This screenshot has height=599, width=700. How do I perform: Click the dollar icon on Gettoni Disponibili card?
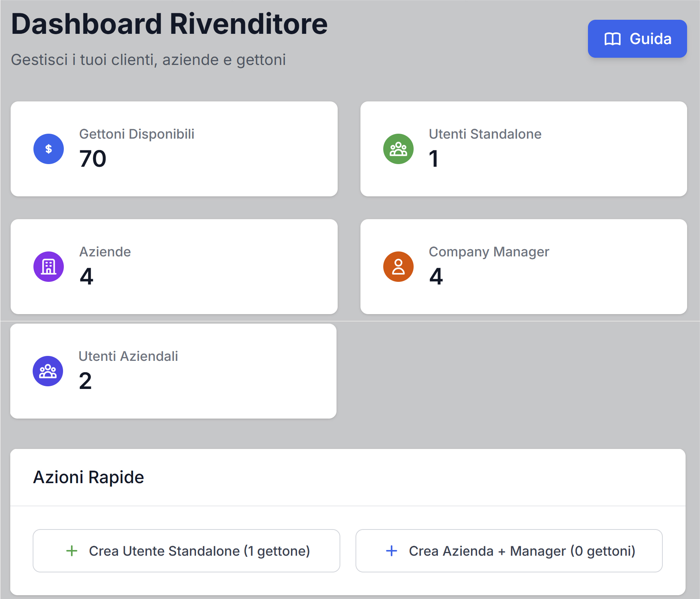click(x=48, y=149)
